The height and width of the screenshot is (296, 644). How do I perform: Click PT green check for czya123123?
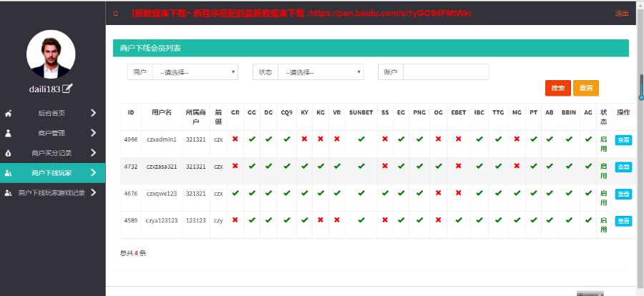[533, 219]
